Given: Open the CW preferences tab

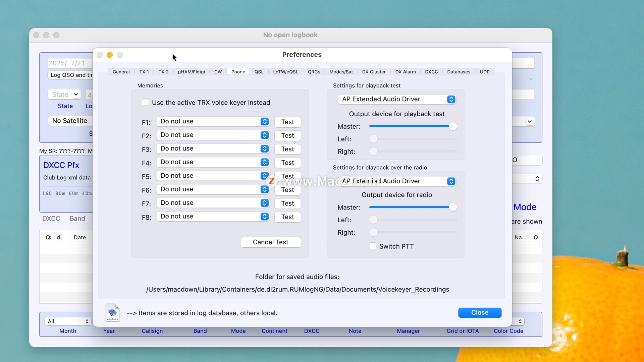Looking at the screenshot, I should pos(218,72).
